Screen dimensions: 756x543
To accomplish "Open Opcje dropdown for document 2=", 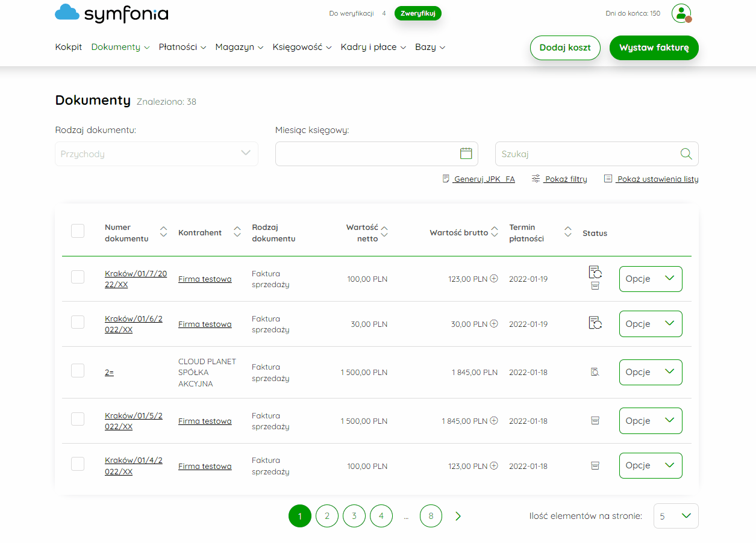I will tap(651, 372).
